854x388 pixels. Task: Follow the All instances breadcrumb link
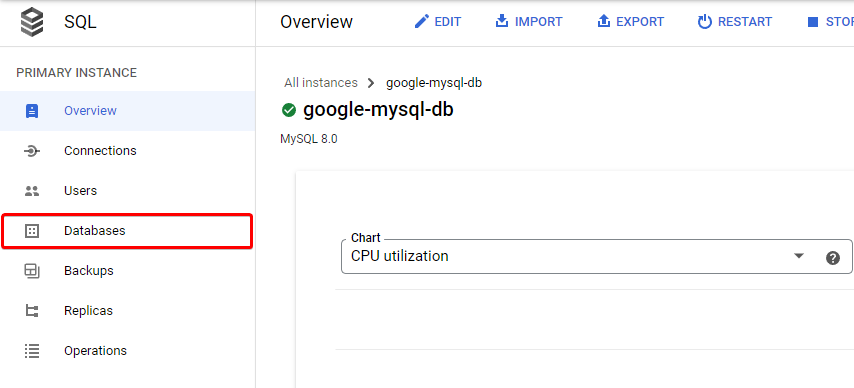pos(321,83)
